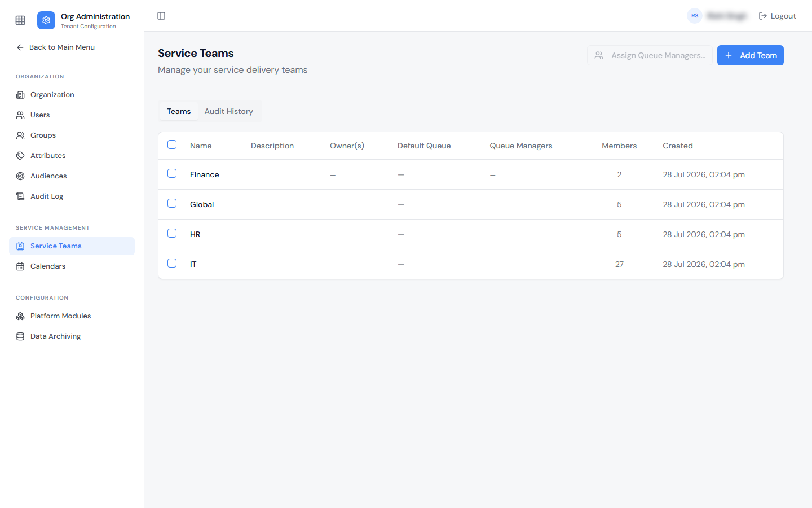This screenshot has height=508, width=812.
Task: Toggle the select-all teams checkbox
Action: 172,144
